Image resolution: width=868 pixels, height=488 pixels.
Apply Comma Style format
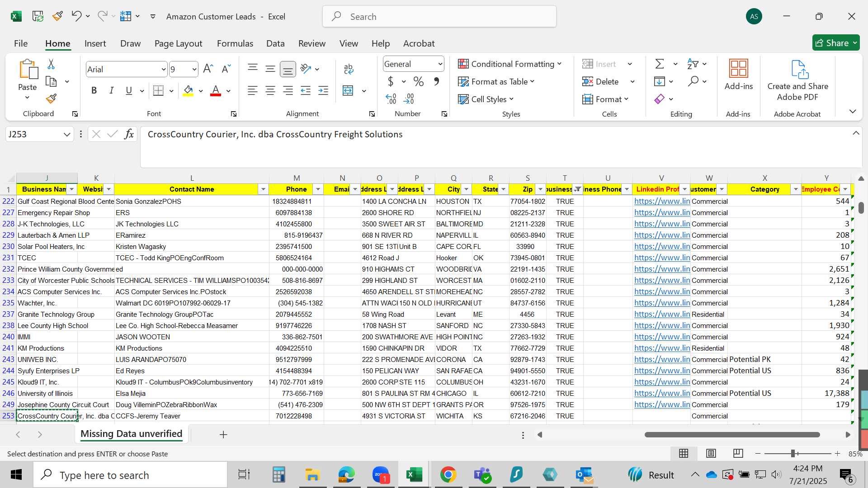(x=437, y=81)
